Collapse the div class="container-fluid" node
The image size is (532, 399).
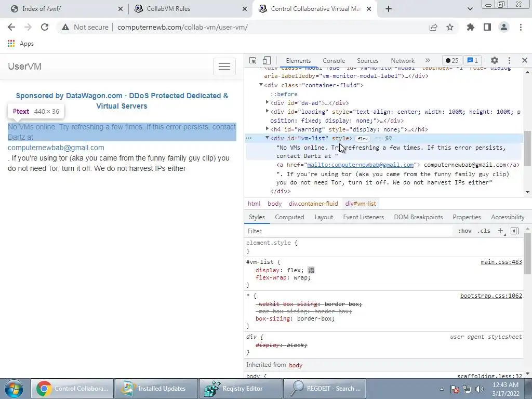click(x=261, y=85)
